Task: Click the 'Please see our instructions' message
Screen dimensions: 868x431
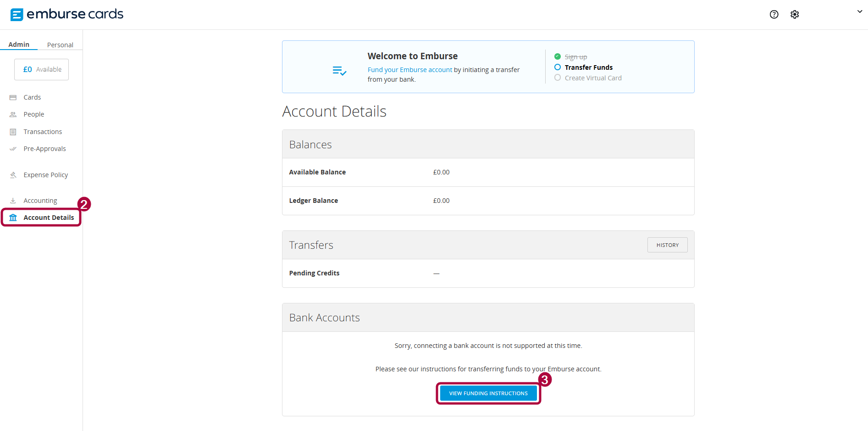Action: pos(488,369)
